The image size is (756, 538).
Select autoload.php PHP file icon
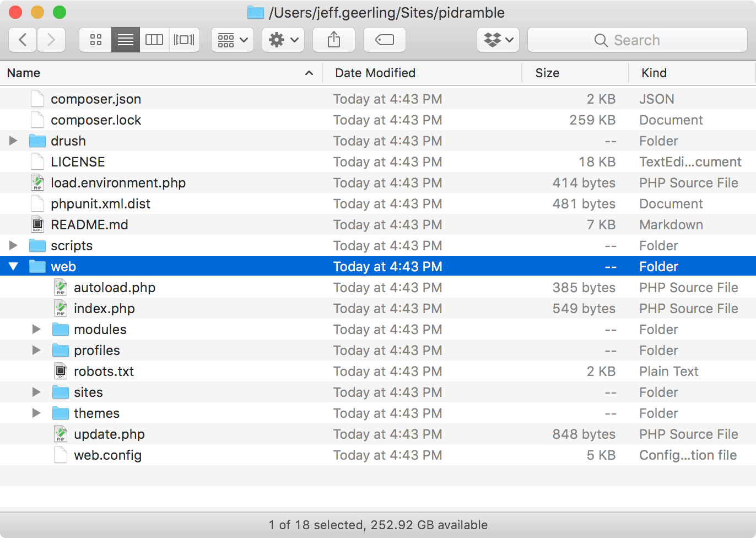61,287
